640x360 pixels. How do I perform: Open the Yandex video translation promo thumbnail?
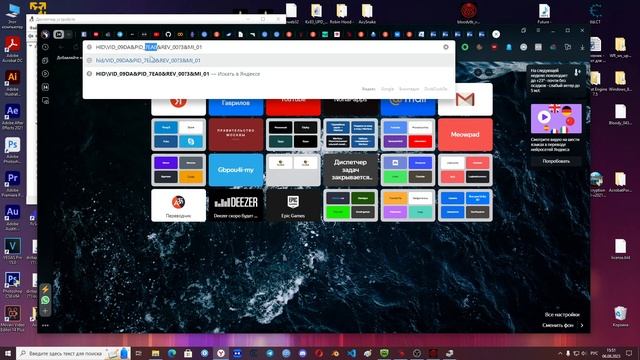point(556,118)
